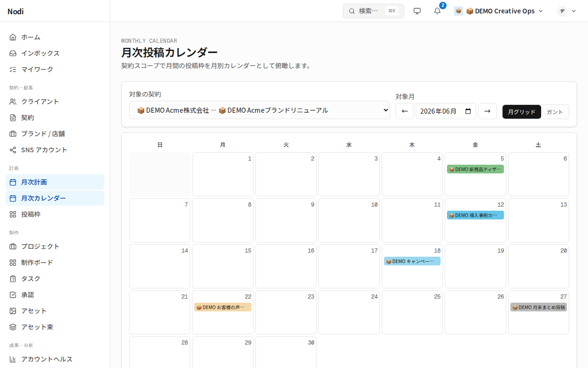Open the orange DEMO お客様の声 event
Image resolution: width=588 pixels, height=368 pixels.
[x=223, y=307]
